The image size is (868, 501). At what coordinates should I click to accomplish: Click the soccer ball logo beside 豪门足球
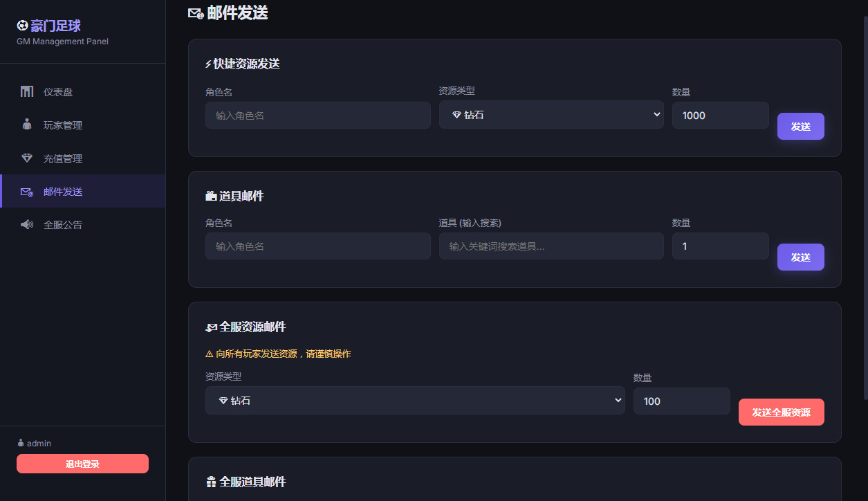[x=21, y=26]
